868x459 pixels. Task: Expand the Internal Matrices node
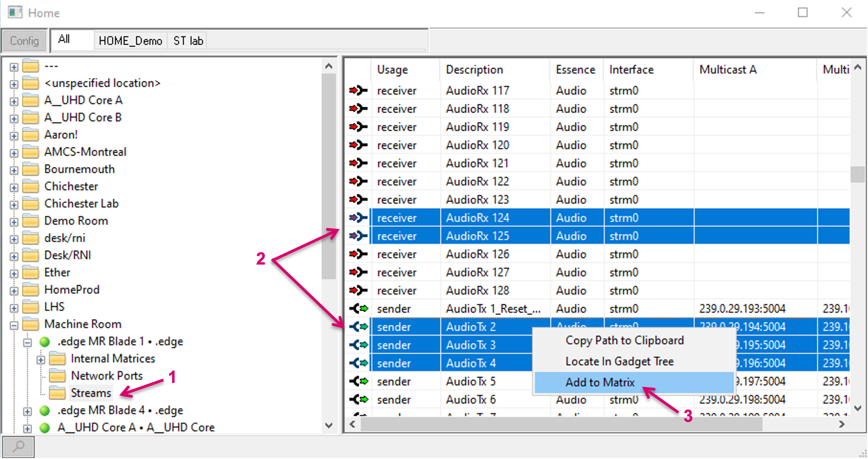click(x=40, y=359)
